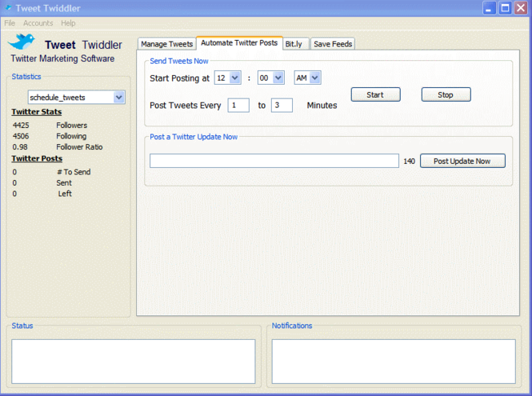Click inside the Notifications box
Screen dimensions: 532x396
[x=394, y=362]
